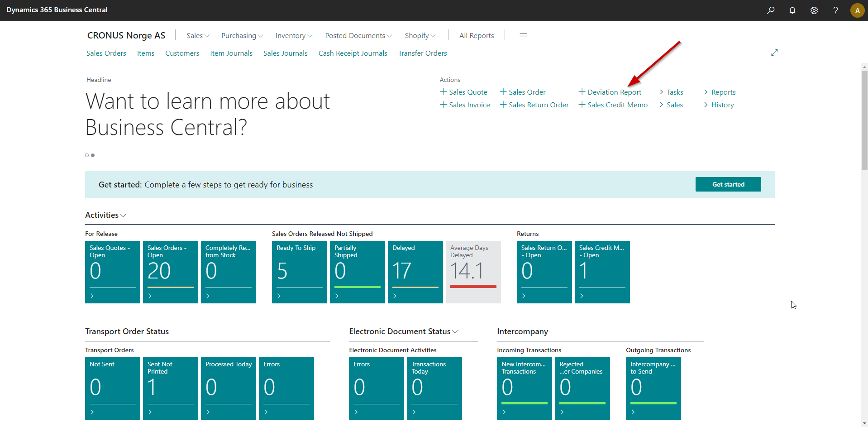Click the Get started button
The width and height of the screenshot is (868, 427).
click(x=728, y=184)
